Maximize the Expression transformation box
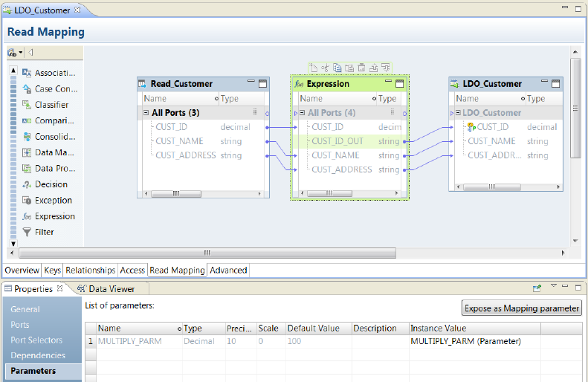 [x=400, y=83]
